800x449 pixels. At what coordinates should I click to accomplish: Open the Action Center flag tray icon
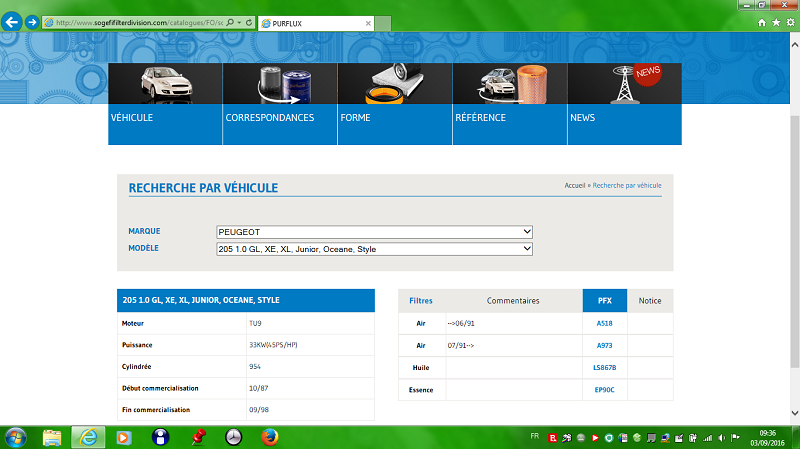tap(735, 438)
